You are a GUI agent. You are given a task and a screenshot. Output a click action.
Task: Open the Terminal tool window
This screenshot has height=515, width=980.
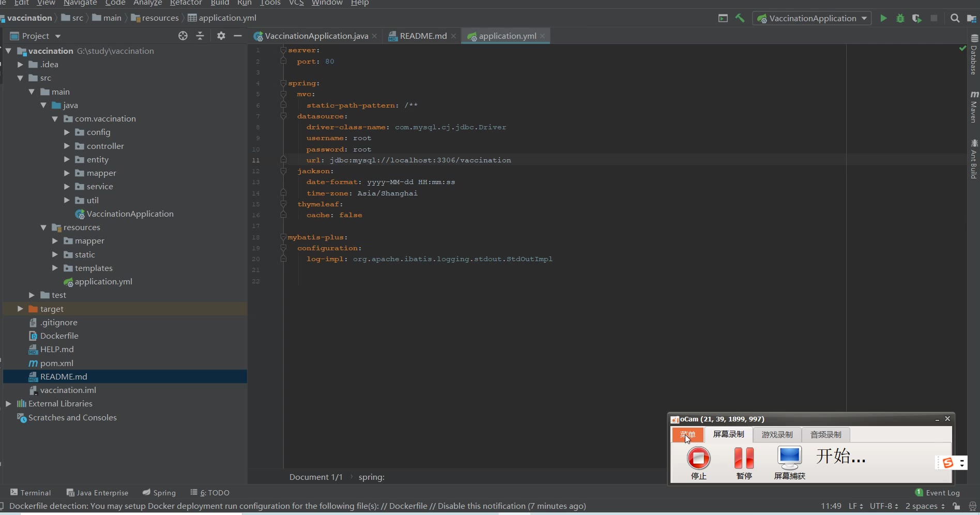(x=30, y=493)
